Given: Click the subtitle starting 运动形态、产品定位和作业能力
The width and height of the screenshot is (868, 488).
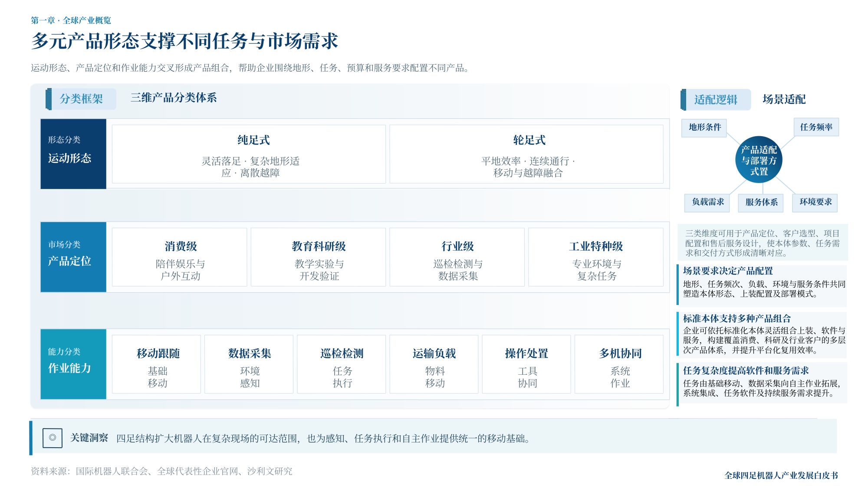Looking at the screenshot, I should point(251,68).
